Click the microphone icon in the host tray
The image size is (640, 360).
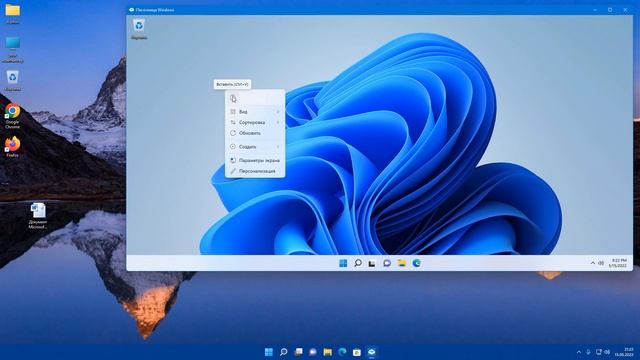click(588, 352)
